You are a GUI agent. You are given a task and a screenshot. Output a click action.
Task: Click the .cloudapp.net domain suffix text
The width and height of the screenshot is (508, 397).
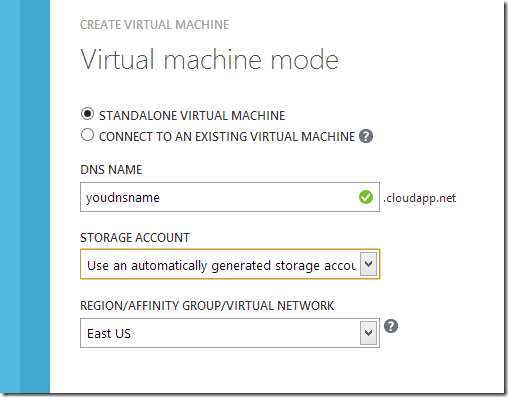click(419, 198)
